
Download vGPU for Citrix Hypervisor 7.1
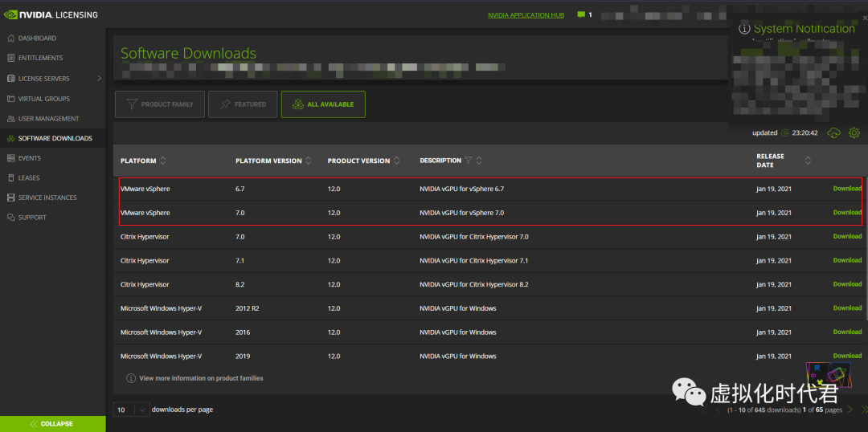(848, 260)
